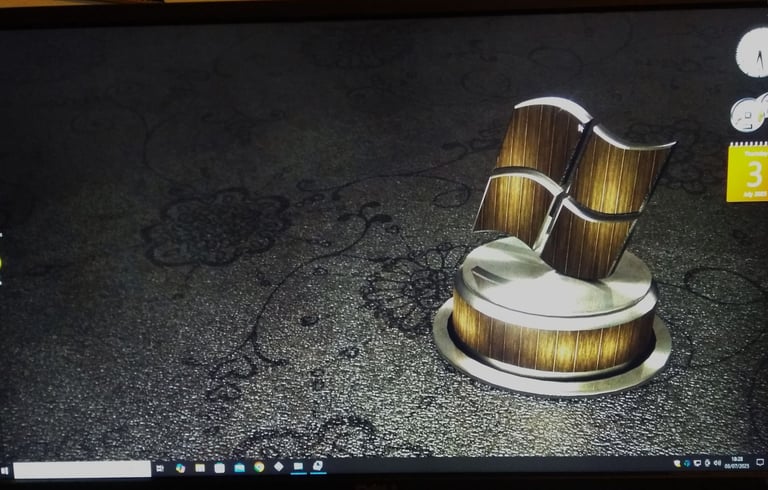Screen dimensions: 768x490
Task: Open the white Microsoft Store bag icon
Action: (219, 468)
